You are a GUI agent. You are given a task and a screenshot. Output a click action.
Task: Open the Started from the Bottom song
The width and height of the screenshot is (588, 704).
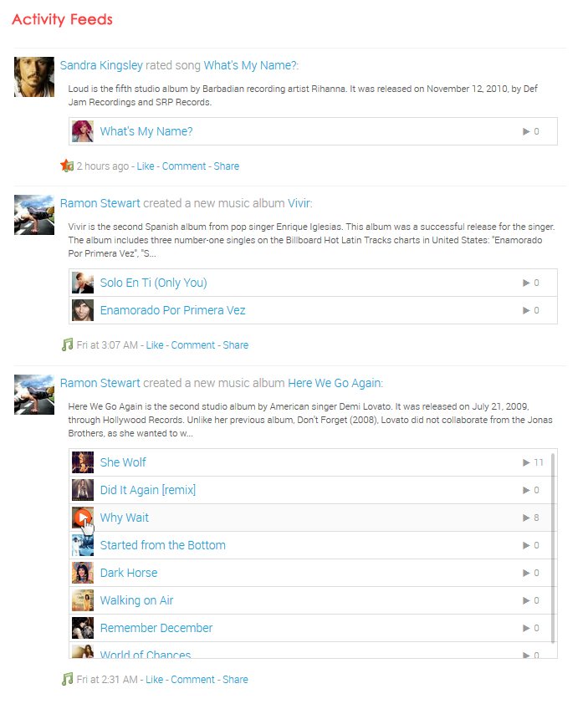pyautogui.click(x=162, y=545)
